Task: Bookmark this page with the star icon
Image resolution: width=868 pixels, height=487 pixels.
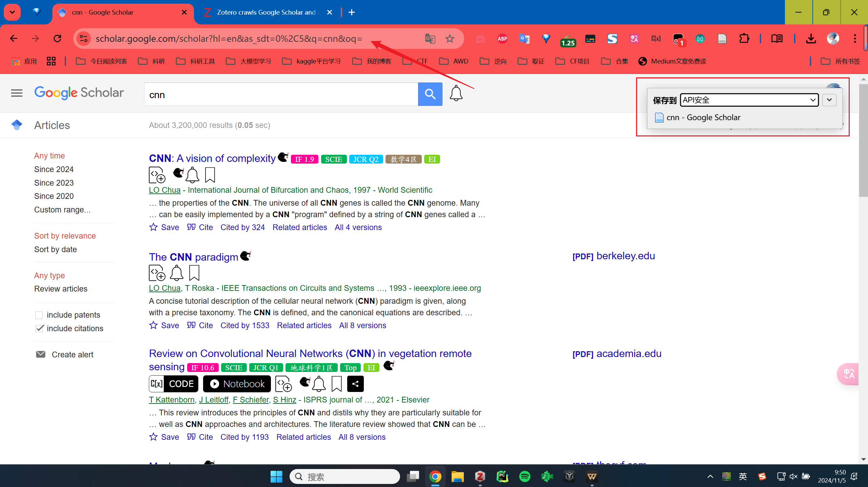Action: click(450, 39)
